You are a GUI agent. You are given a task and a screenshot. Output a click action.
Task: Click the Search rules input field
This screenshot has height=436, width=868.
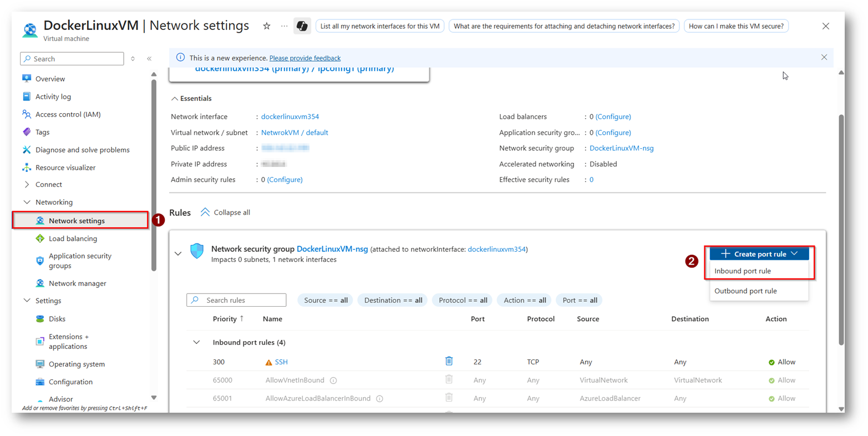pyautogui.click(x=242, y=300)
